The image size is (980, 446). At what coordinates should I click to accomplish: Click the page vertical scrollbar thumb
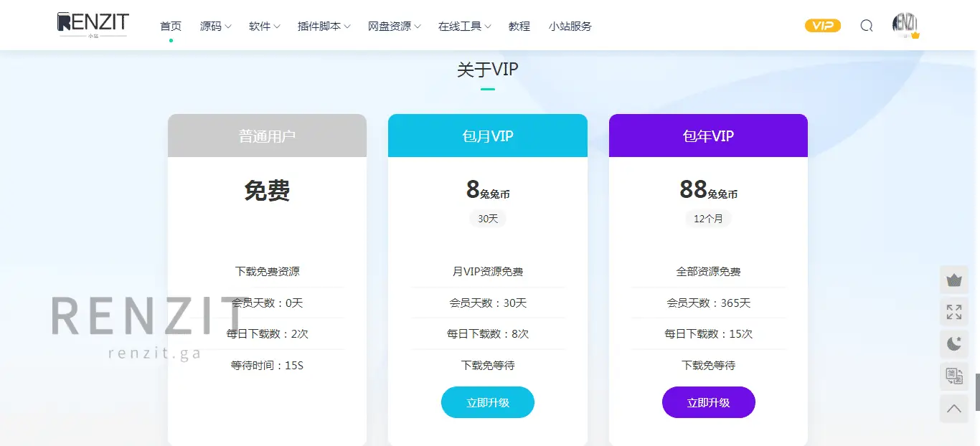[x=976, y=392]
